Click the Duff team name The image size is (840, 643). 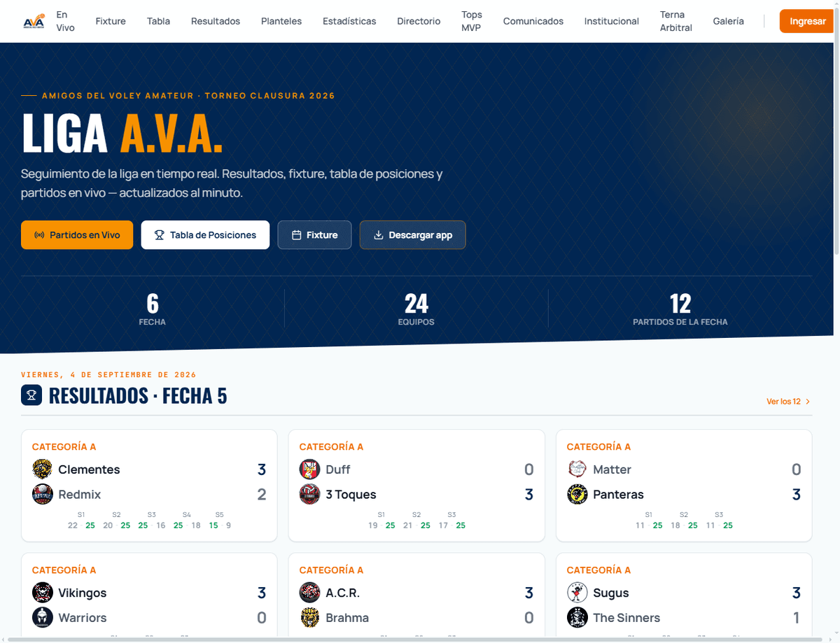tap(338, 469)
